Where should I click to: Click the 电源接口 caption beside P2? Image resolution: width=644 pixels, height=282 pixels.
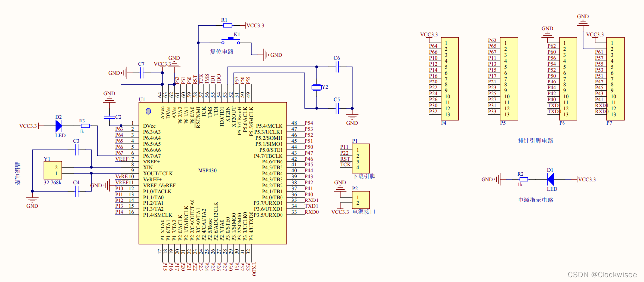(x=364, y=211)
